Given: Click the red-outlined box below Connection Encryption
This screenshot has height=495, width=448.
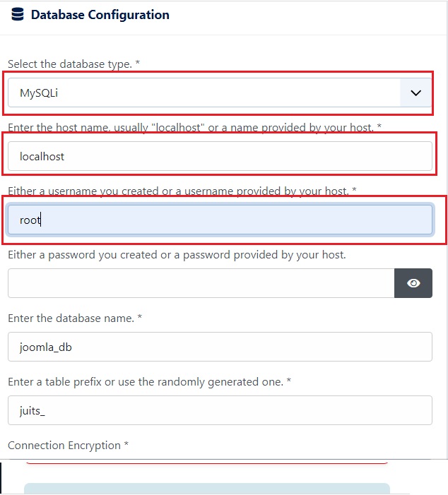Looking at the screenshot, I should [x=207, y=463].
